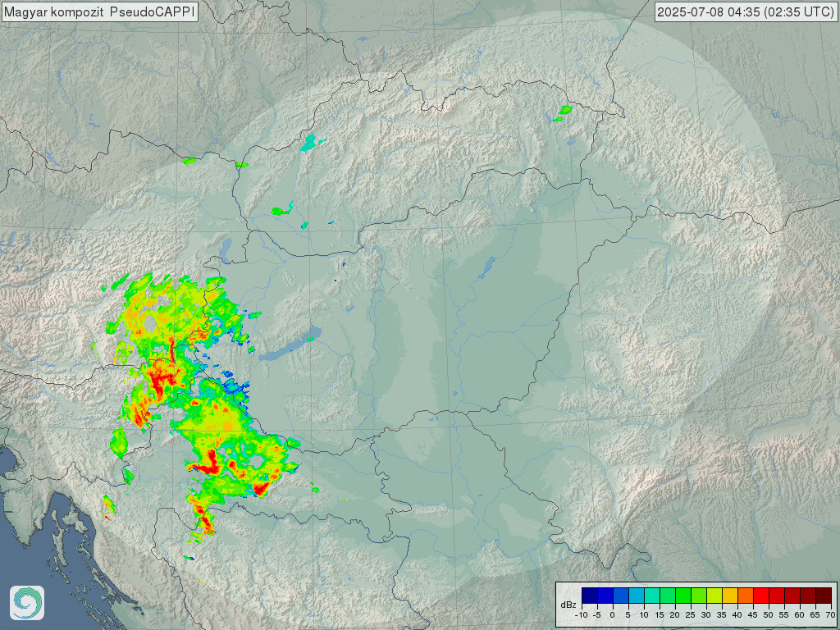Click the '65' legend tick label
The height and width of the screenshot is (630, 840).
tap(815, 615)
